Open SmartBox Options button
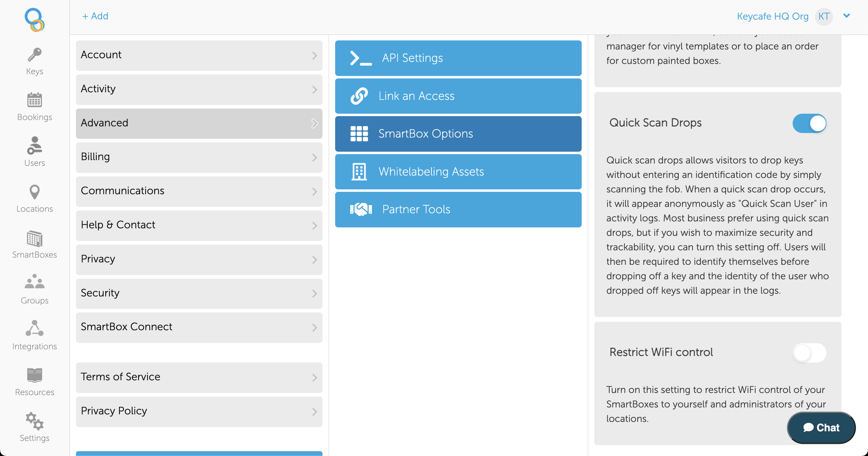The width and height of the screenshot is (868, 456). (458, 134)
